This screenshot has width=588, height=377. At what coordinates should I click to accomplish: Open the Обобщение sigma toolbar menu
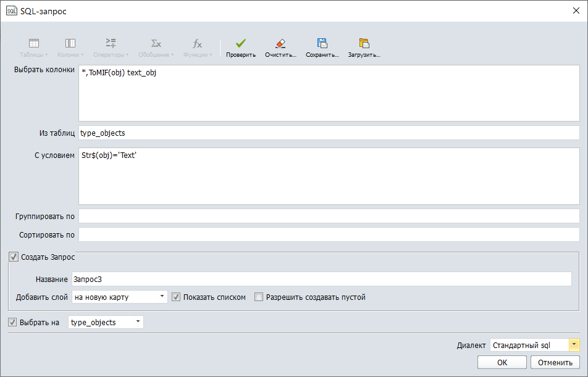click(156, 47)
